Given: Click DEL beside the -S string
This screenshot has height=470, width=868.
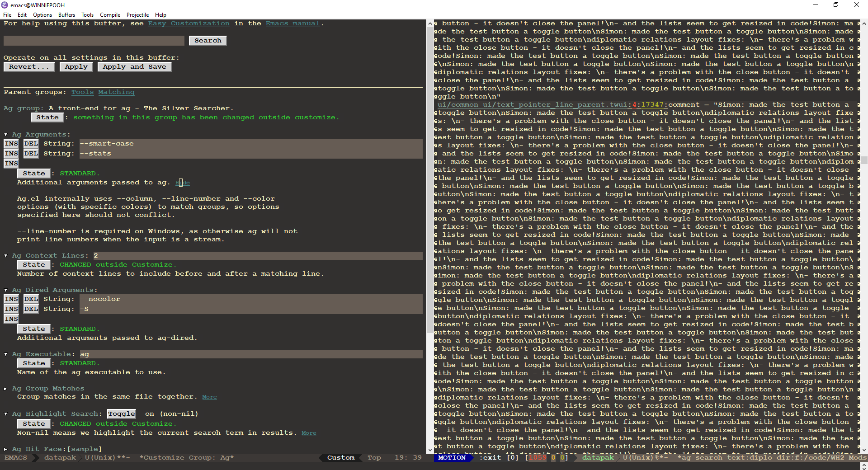Looking at the screenshot, I should click(31, 309).
